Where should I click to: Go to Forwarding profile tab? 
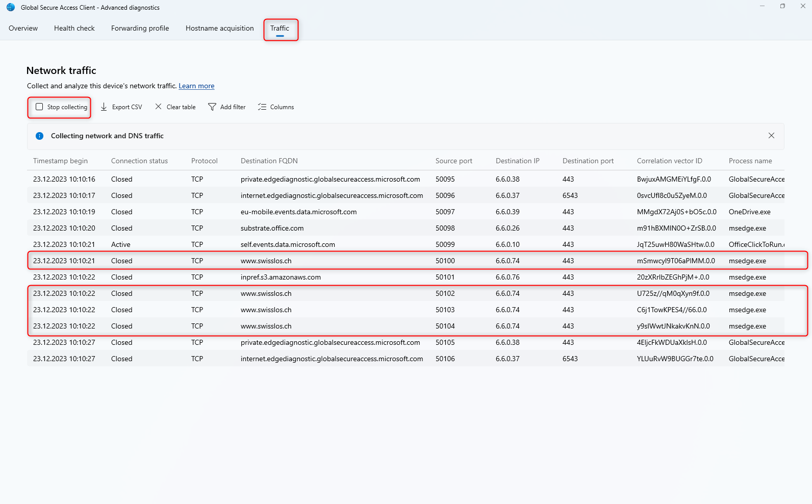(x=140, y=29)
